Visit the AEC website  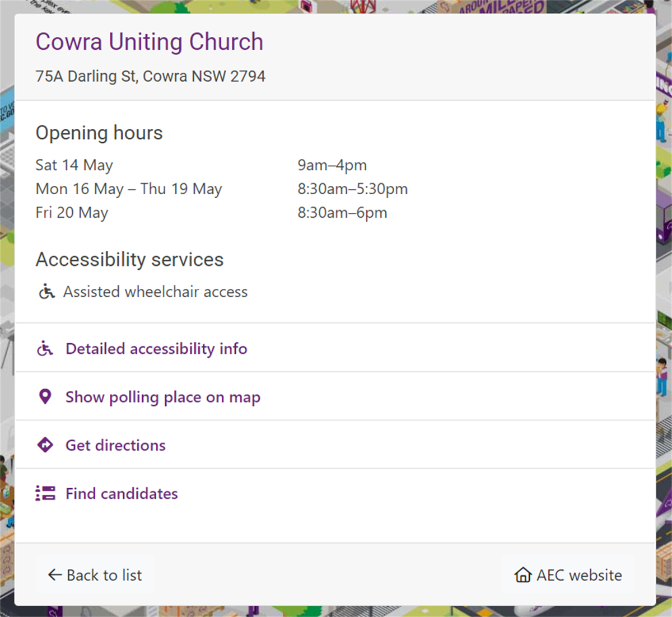coord(579,575)
